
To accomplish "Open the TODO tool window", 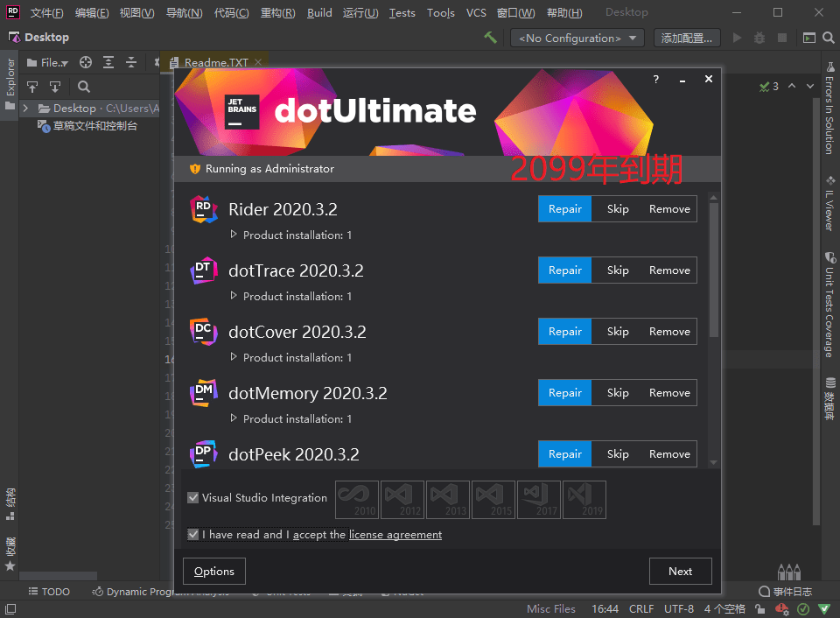I will (x=49, y=592).
